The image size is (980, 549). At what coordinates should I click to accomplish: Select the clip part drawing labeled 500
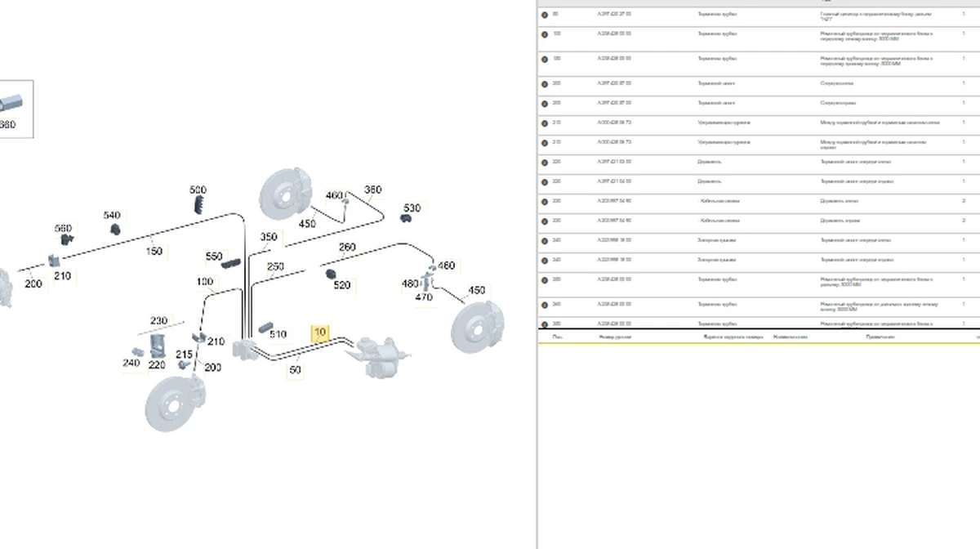click(x=199, y=204)
